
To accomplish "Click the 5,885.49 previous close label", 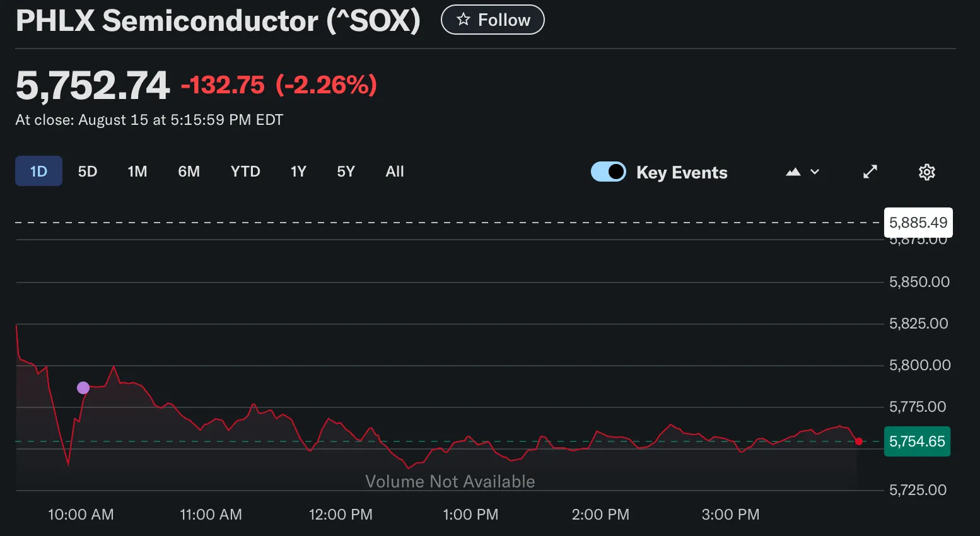I will pyautogui.click(x=918, y=223).
